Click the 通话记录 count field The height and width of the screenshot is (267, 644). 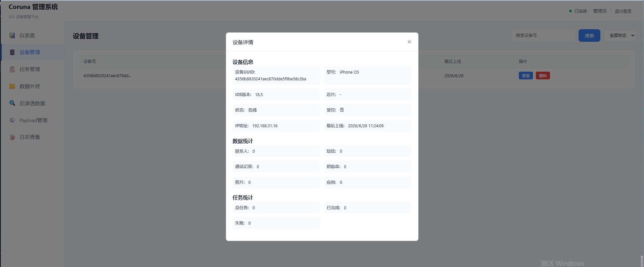(276, 166)
